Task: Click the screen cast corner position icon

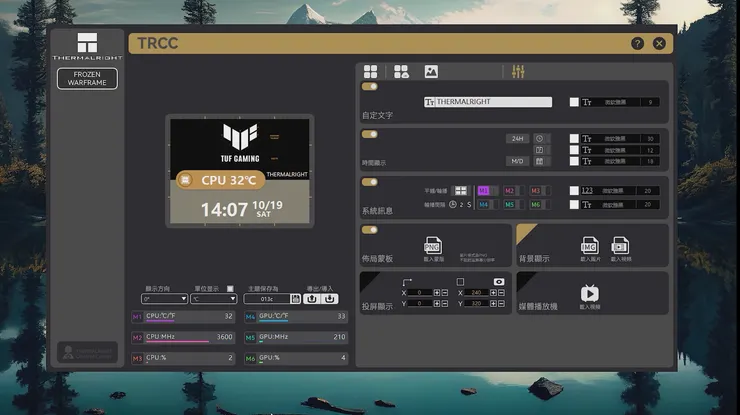Action: coord(407,282)
